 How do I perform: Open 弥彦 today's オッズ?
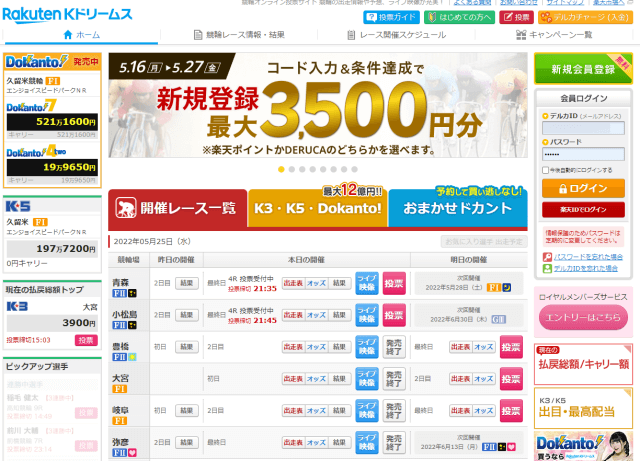[x=316, y=442]
